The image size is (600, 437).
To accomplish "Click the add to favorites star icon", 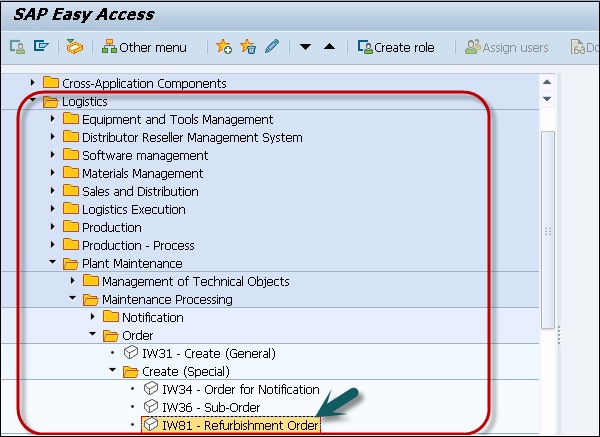I will point(224,47).
